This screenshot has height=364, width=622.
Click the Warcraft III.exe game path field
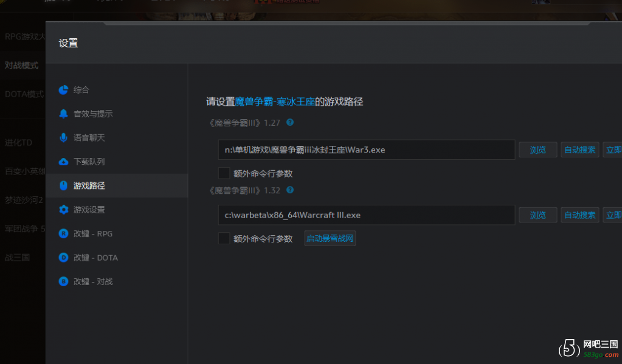tap(367, 215)
